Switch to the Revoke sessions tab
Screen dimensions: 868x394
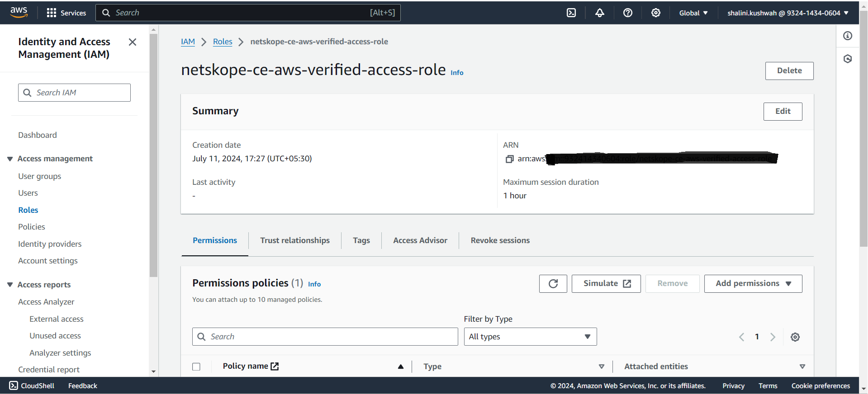(x=500, y=240)
